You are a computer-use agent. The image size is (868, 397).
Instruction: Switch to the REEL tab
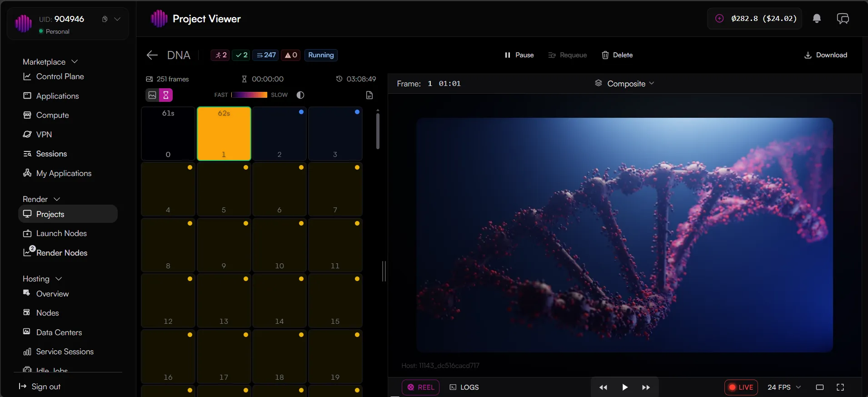tap(421, 387)
